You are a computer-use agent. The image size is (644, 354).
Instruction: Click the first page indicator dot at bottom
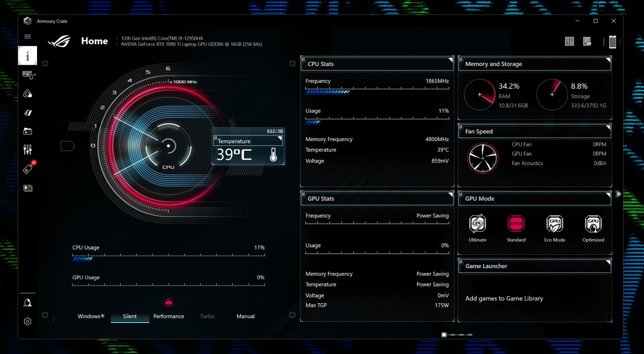(x=444, y=335)
